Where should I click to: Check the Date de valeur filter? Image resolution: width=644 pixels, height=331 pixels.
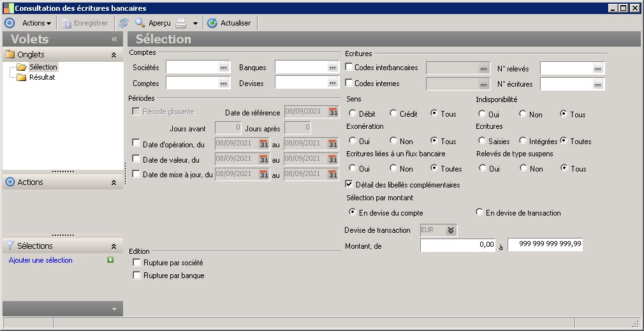pos(136,159)
